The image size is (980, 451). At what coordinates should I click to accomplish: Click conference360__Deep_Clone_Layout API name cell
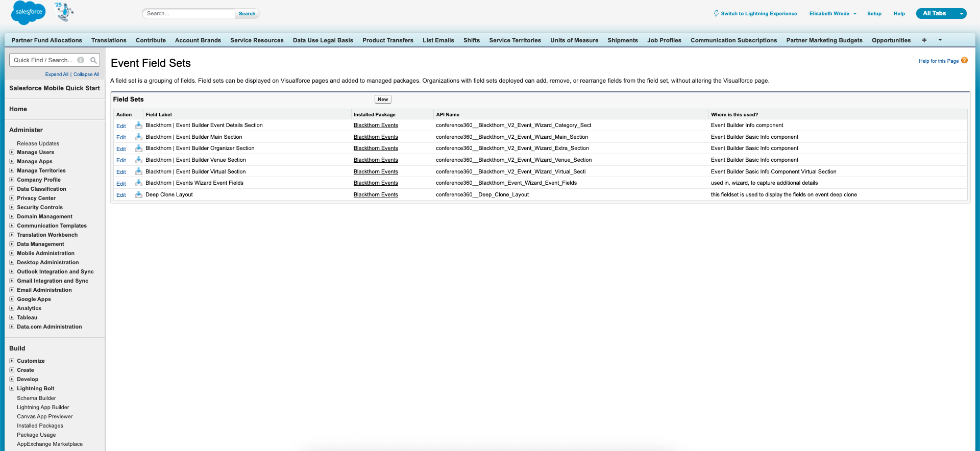[482, 194]
